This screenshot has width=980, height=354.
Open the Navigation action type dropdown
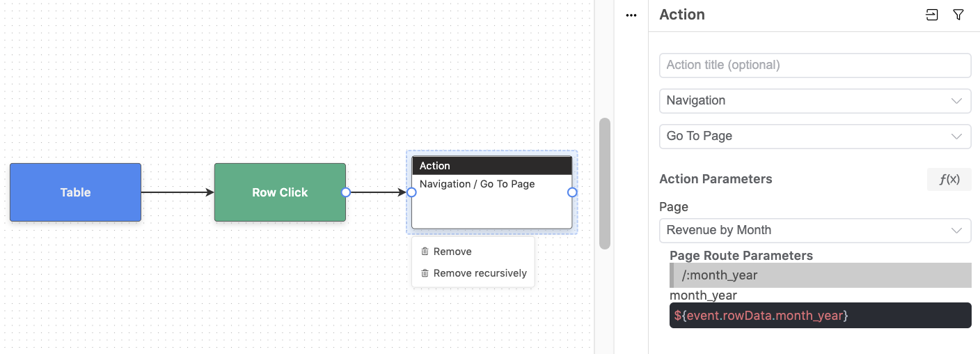pos(814,100)
